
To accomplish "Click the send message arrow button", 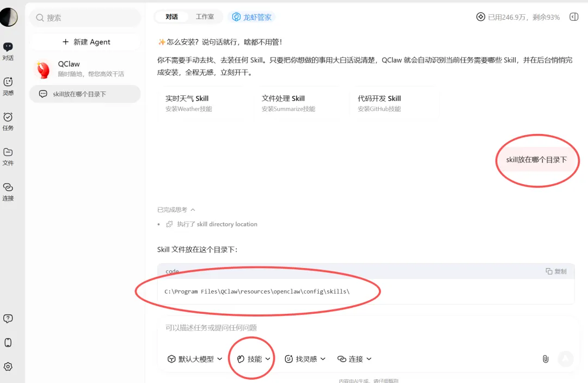I will pyautogui.click(x=566, y=359).
